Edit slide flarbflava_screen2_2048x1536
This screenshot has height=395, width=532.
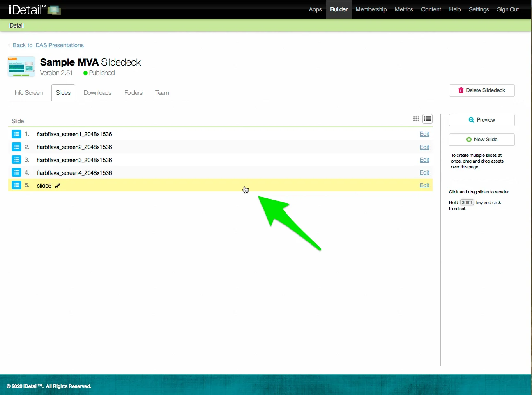[424, 147]
